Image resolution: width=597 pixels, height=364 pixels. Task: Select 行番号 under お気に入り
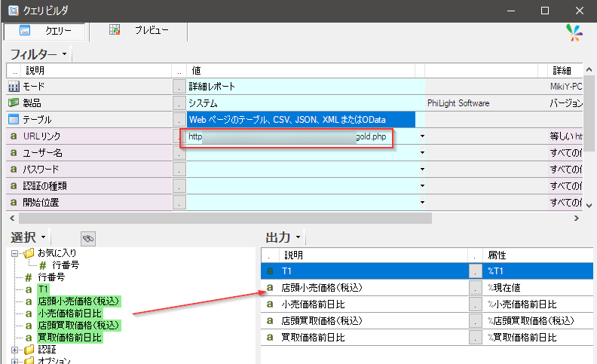pos(66,265)
